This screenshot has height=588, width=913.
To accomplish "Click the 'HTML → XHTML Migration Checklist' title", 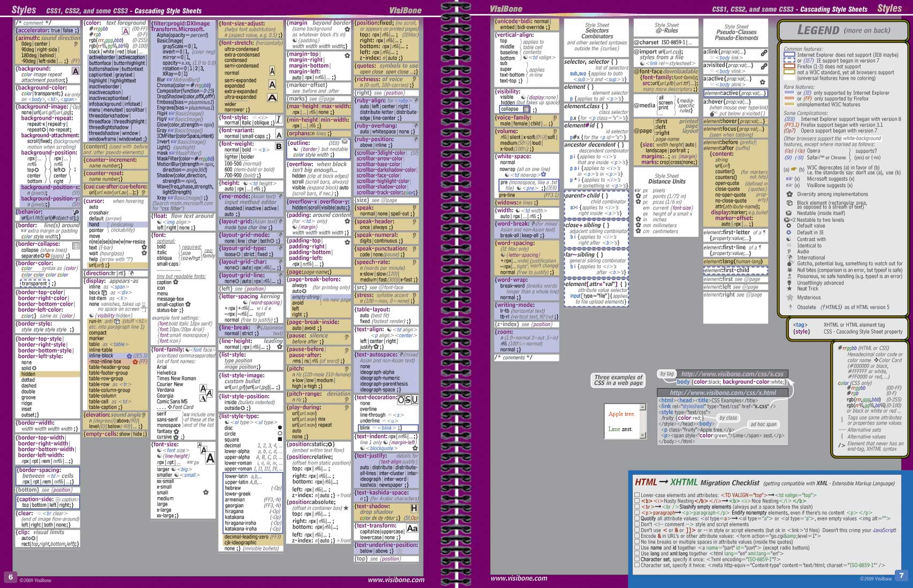I will click(x=696, y=482).
